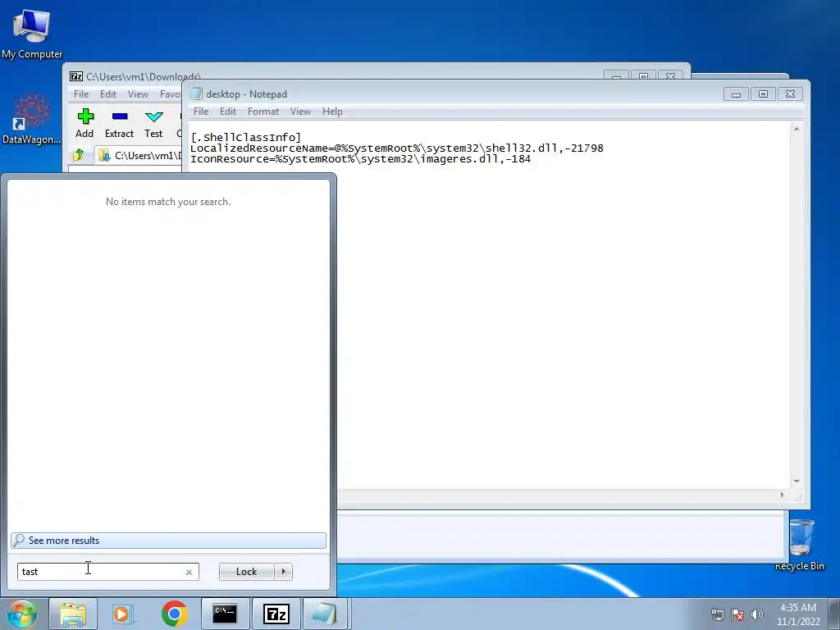The image size is (840, 630).
Task: Click the Show desktop strip on the taskbar
Action: pyautogui.click(x=835, y=614)
